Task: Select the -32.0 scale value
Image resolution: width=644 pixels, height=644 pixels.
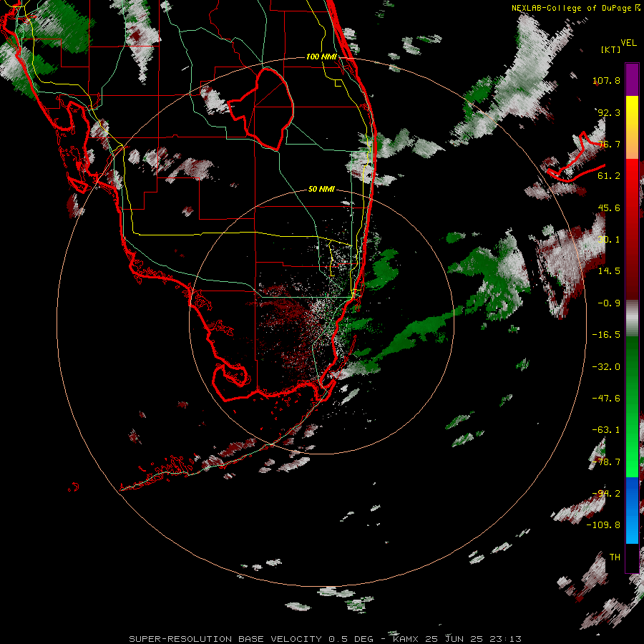Action: (606, 367)
